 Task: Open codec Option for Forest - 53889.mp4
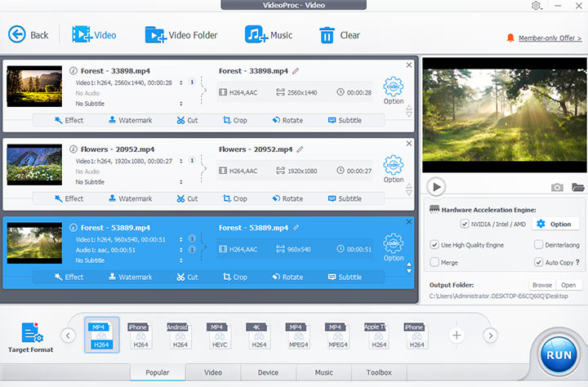pyautogui.click(x=394, y=247)
